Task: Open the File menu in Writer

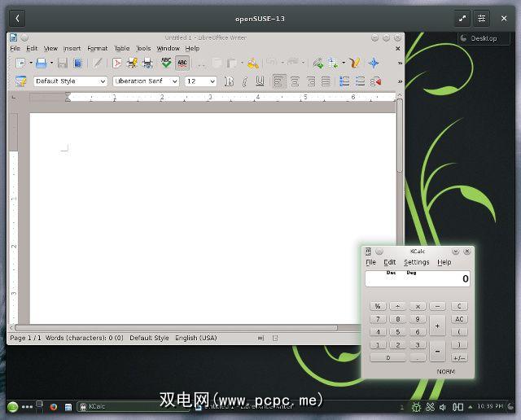Action: click(15, 49)
